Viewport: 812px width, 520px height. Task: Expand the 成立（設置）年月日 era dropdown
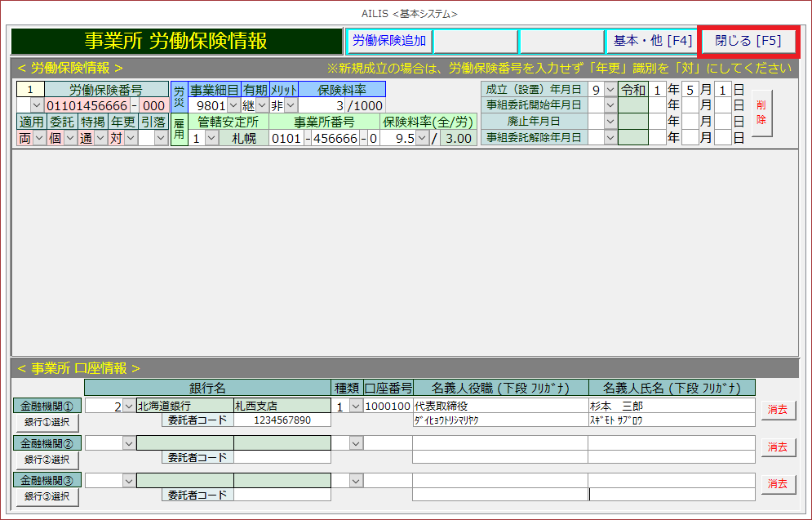(x=610, y=90)
